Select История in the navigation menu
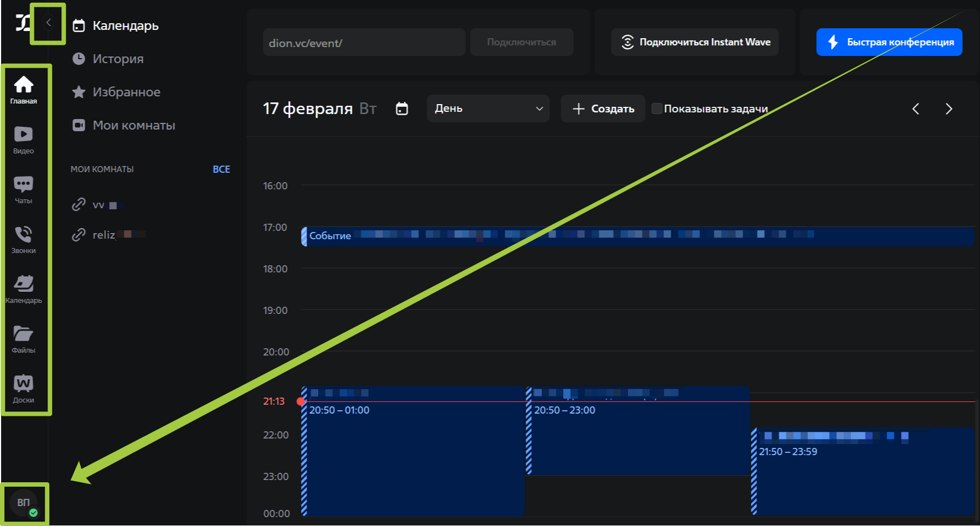980x526 pixels. point(117,59)
